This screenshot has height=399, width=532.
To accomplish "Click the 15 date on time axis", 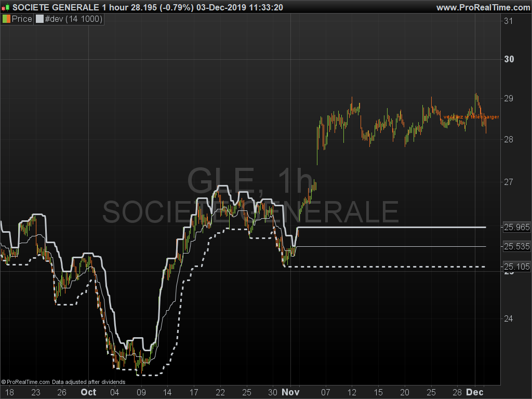I will click(x=378, y=393).
